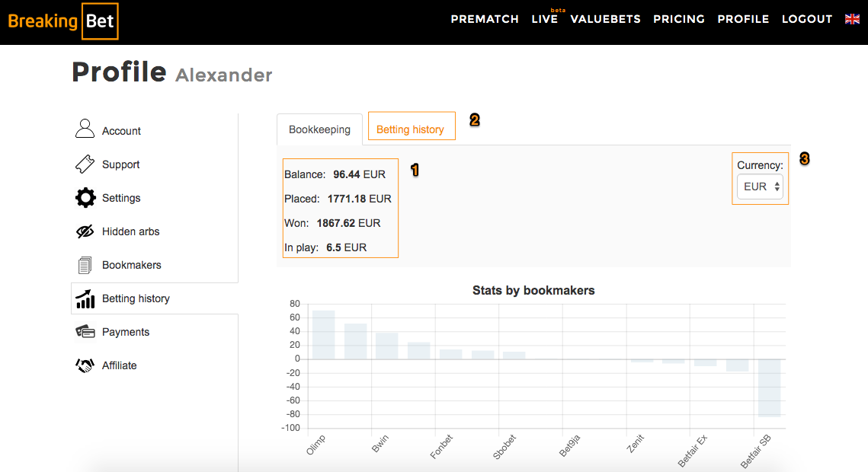Viewport: 868px width, 472px height.
Task: Click the Bet9ja axis label
Action: (x=569, y=446)
